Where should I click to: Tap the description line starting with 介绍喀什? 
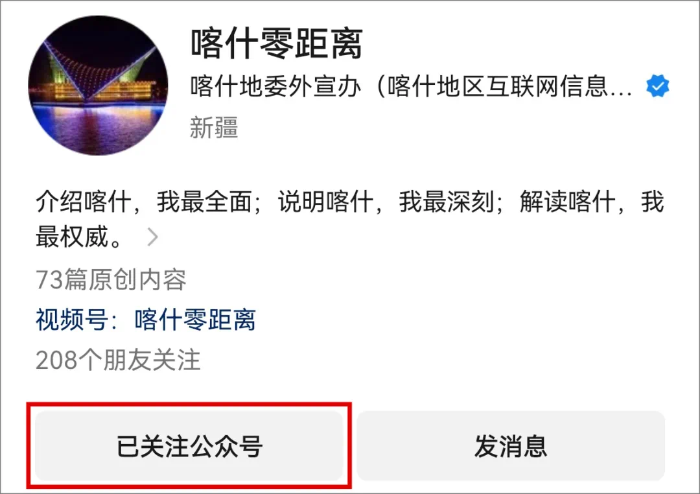pos(350,201)
